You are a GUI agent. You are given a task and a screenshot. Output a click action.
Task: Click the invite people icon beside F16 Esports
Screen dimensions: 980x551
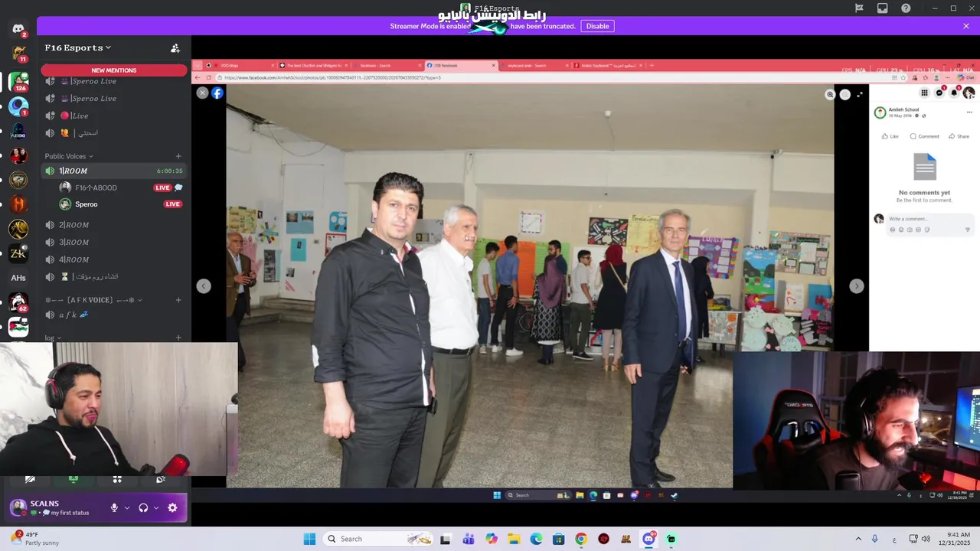(x=175, y=48)
